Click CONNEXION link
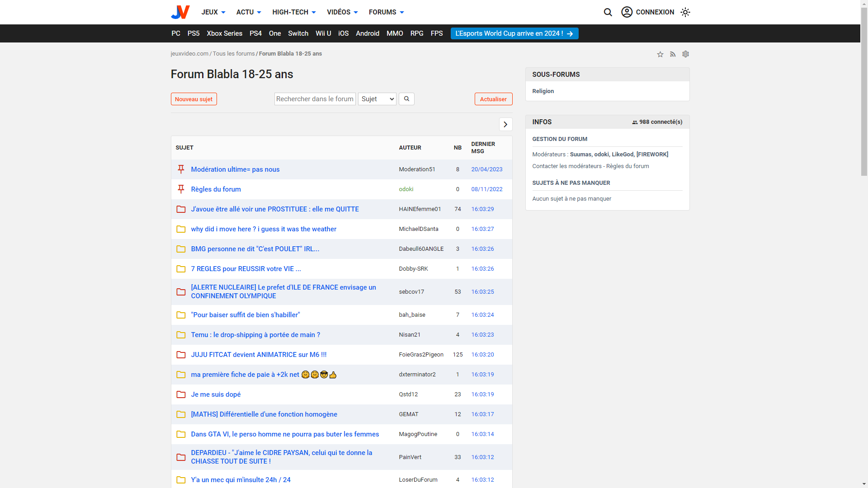 (x=655, y=12)
